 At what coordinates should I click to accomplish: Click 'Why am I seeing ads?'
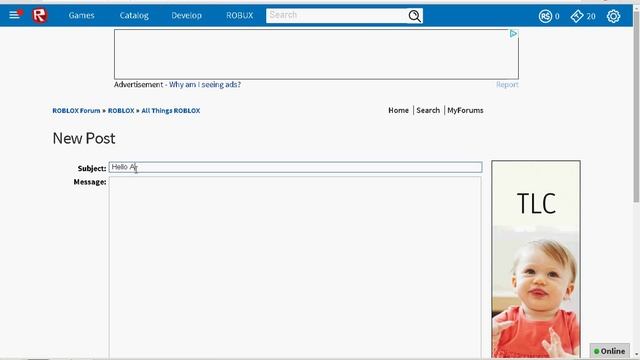point(205,84)
